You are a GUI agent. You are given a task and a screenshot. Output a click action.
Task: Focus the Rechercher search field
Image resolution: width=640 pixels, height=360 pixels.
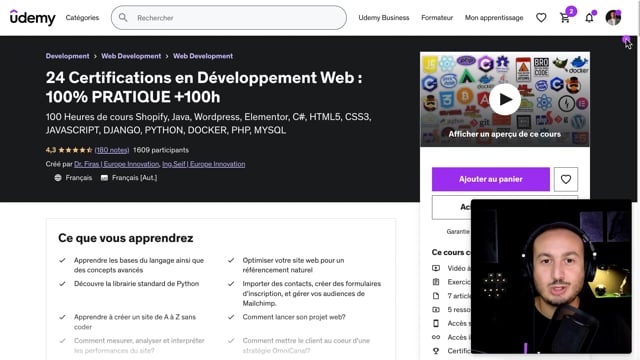point(229,18)
